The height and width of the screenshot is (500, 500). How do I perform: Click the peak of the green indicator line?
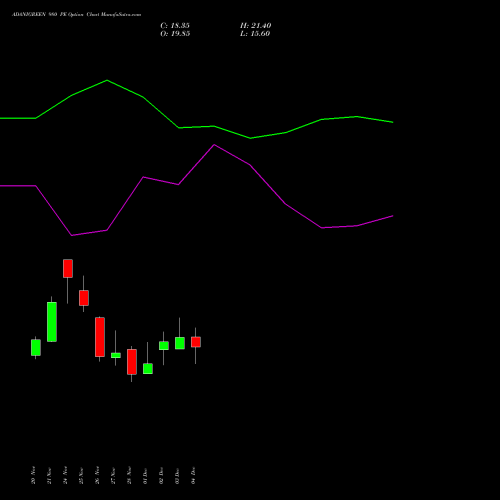pyautogui.click(x=107, y=80)
